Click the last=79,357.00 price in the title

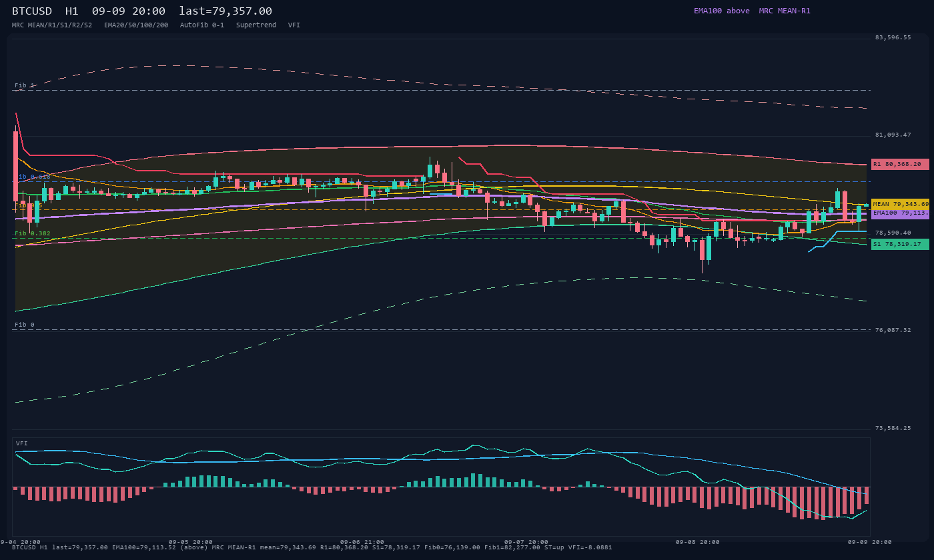tap(225, 11)
